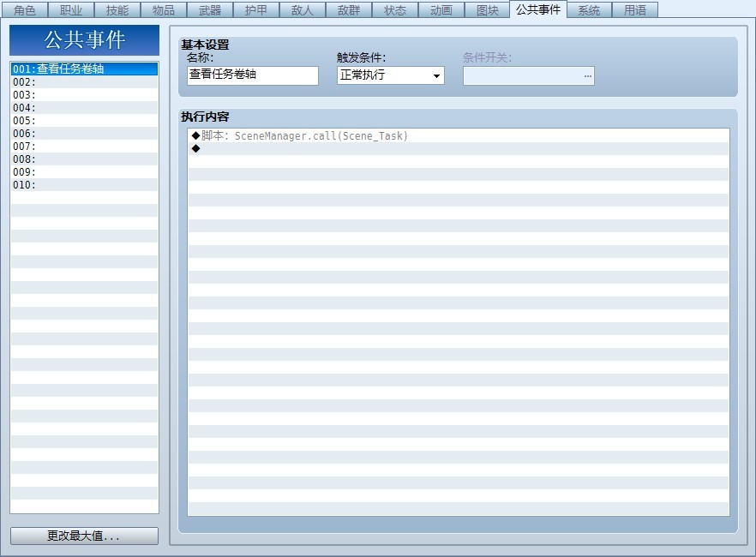This screenshot has width=756, height=557.
Task: Select common event row 002
Action: point(84,82)
